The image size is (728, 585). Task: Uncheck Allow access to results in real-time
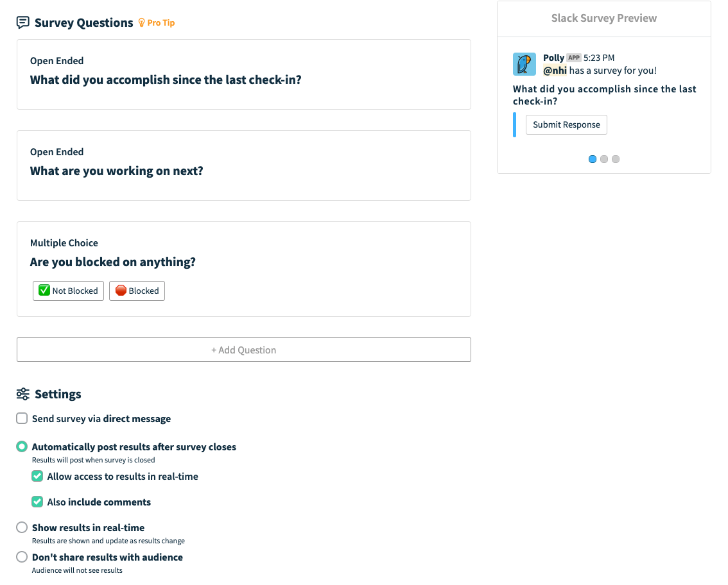click(37, 476)
